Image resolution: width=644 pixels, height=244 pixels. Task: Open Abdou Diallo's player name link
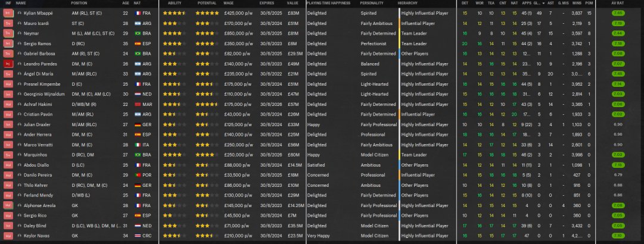pos(36,165)
